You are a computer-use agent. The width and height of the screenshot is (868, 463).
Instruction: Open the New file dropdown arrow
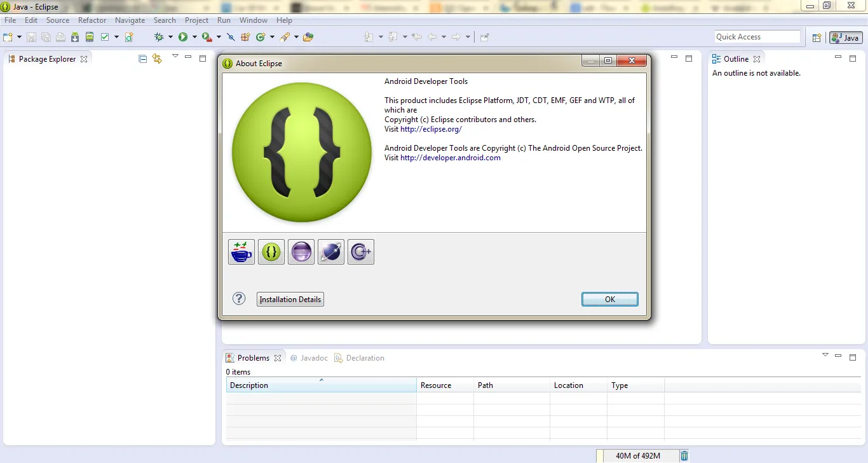pyautogui.click(x=20, y=37)
